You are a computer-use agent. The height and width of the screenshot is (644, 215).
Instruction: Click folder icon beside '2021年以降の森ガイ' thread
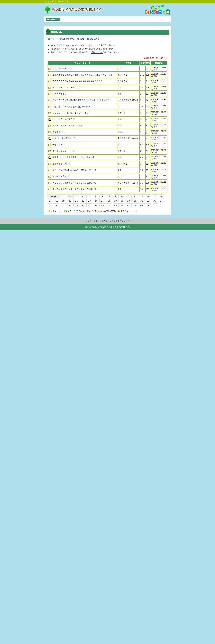pyautogui.click(x=50, y=138)
